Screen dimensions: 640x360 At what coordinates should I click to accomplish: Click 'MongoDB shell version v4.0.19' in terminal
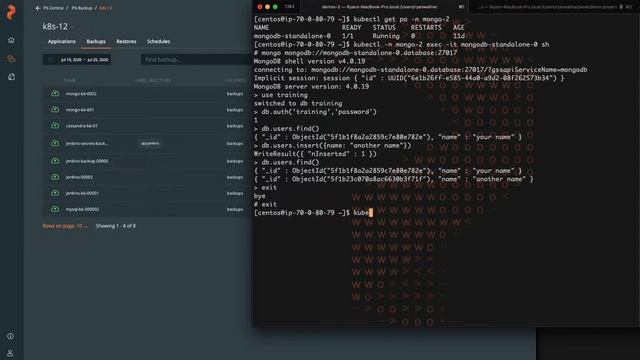point(309,61)
